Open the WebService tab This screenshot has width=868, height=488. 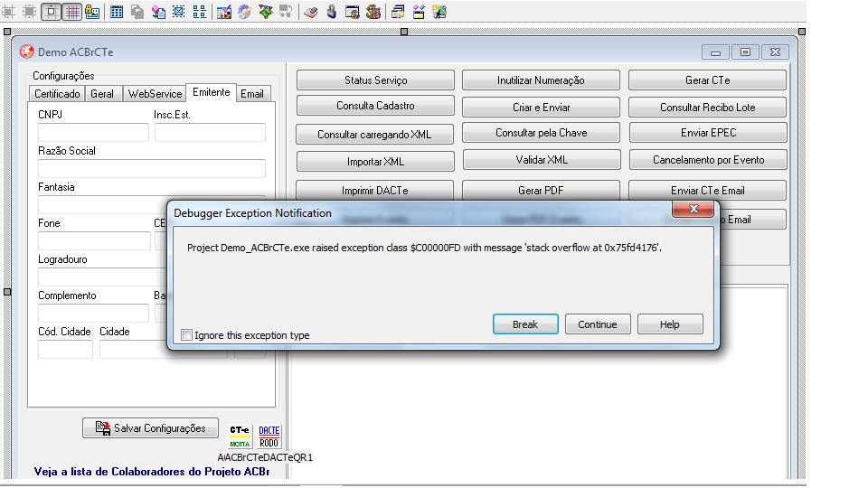155,94
